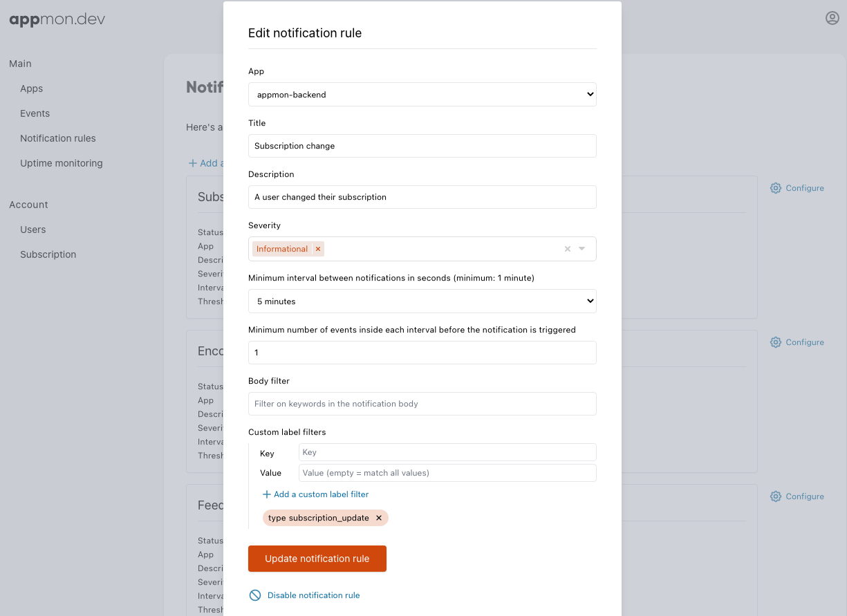This screenshot has width=847, height=616.
Task: Open Uptime monitoring in the sidebar
Action: [x=62, y=163]
